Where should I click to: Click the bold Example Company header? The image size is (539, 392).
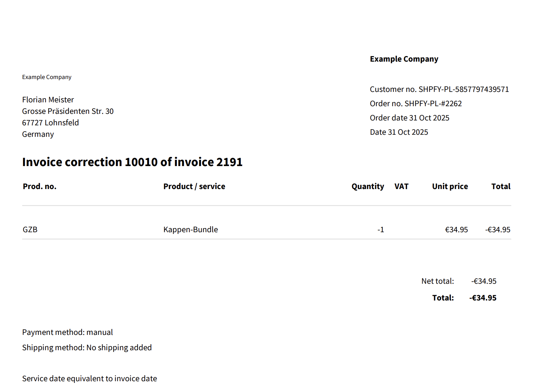tap(404, 59)
